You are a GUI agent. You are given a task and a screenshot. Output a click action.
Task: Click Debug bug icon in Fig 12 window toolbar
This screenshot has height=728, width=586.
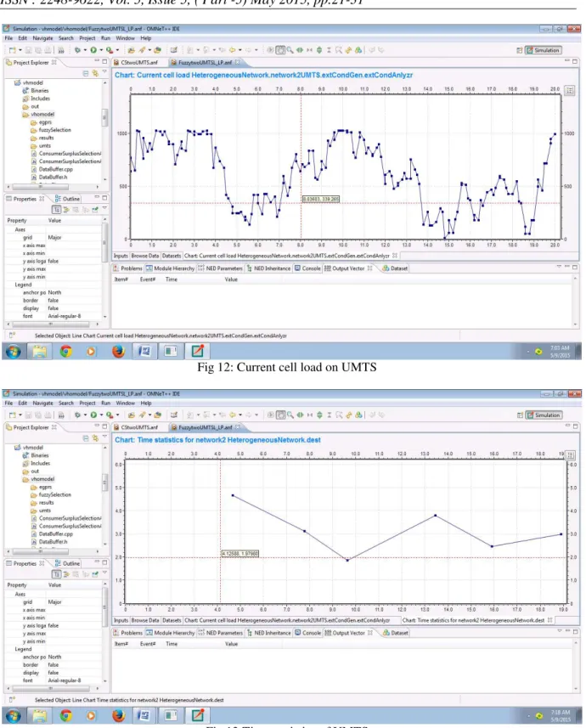click(77, 50)
